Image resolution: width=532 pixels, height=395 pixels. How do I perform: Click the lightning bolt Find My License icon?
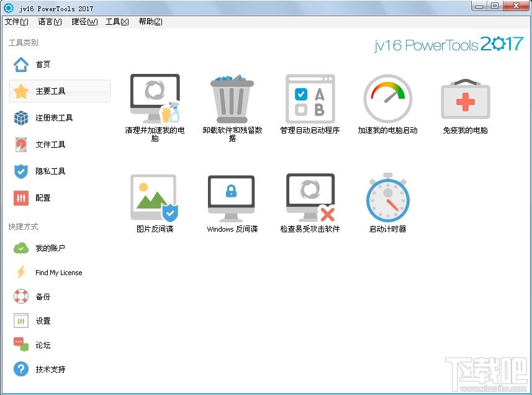21,272
